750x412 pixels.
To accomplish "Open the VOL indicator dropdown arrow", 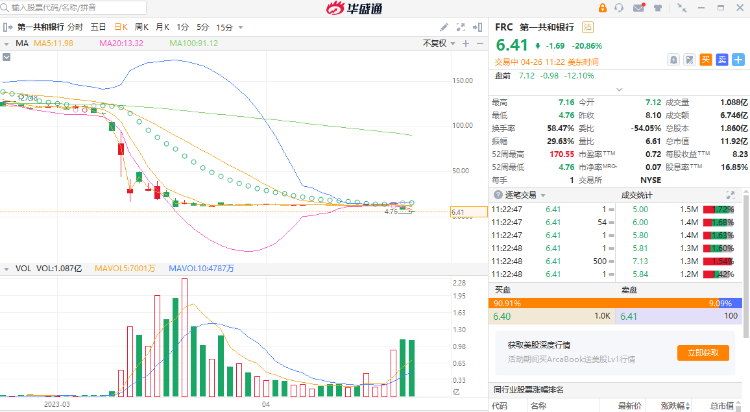I will (6, 269).
